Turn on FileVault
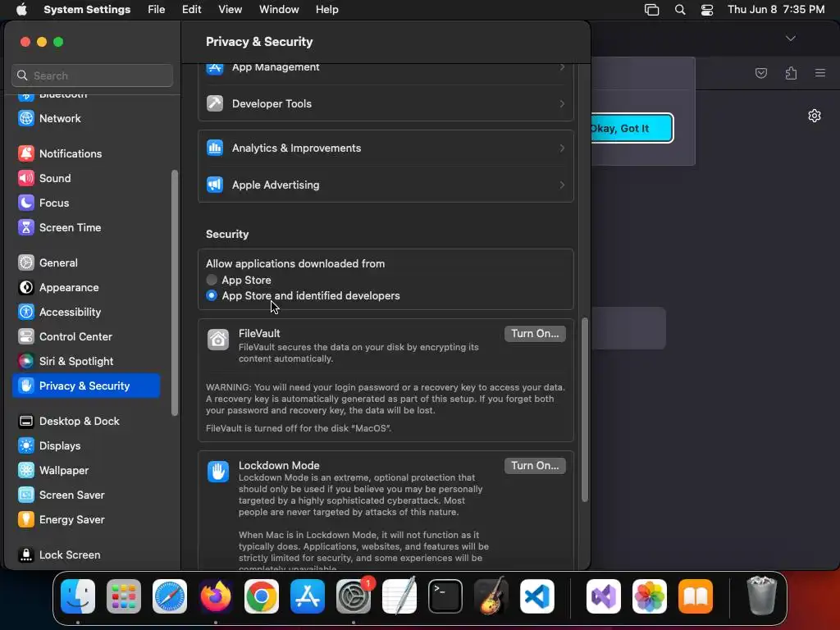The image size is (840, 630). 535,334
